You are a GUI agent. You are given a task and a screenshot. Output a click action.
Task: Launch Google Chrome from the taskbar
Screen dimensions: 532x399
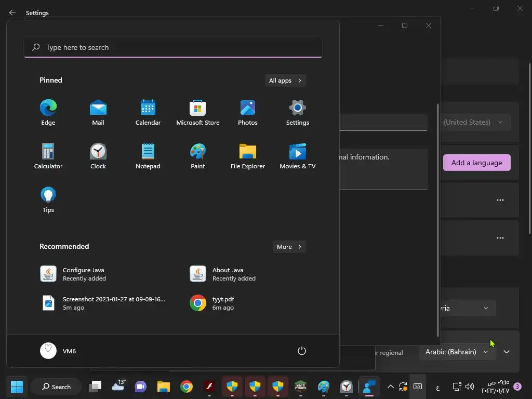point(187,387)
